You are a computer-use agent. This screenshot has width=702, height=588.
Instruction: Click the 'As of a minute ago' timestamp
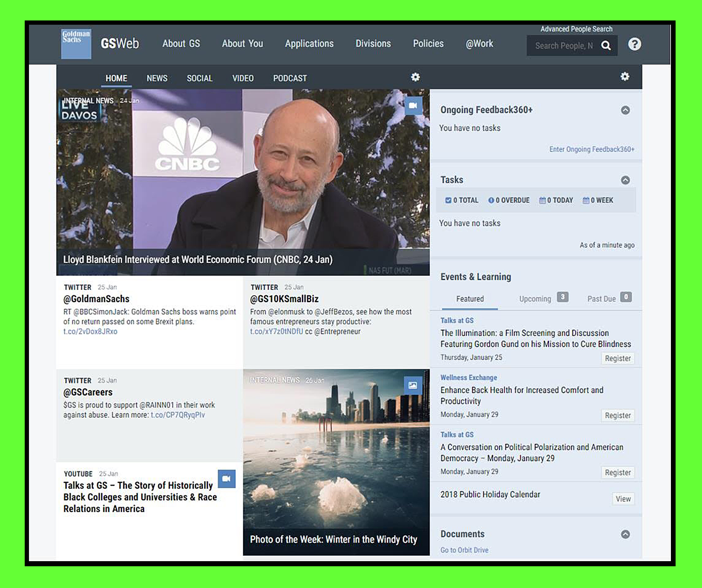point(607,245)
